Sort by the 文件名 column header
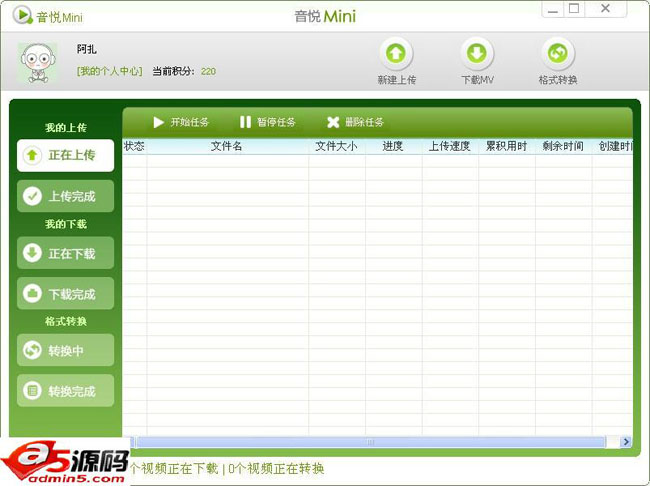 [227, 146]
